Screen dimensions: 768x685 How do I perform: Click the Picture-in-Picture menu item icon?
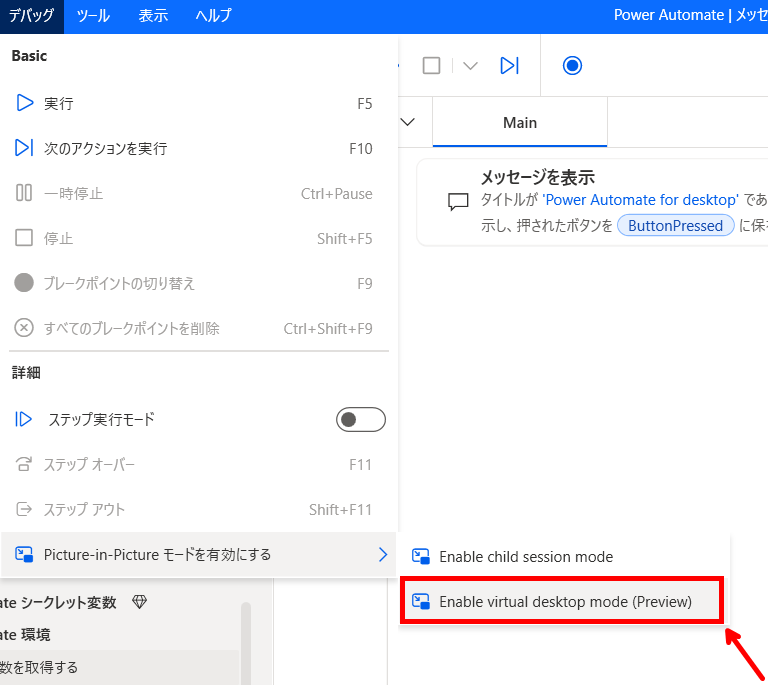[x=25, y=554]
